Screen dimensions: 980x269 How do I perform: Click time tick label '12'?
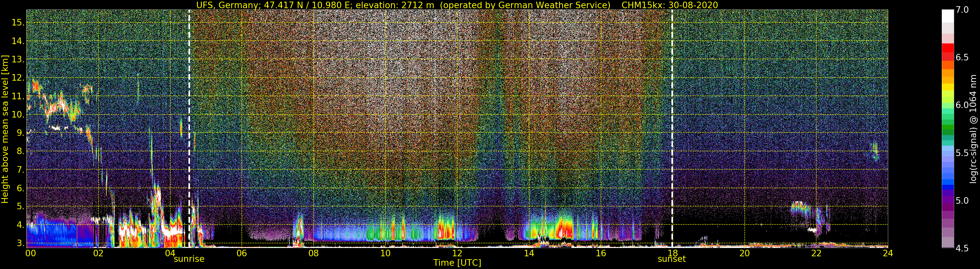pyautogui.click(x=457, y=253)
